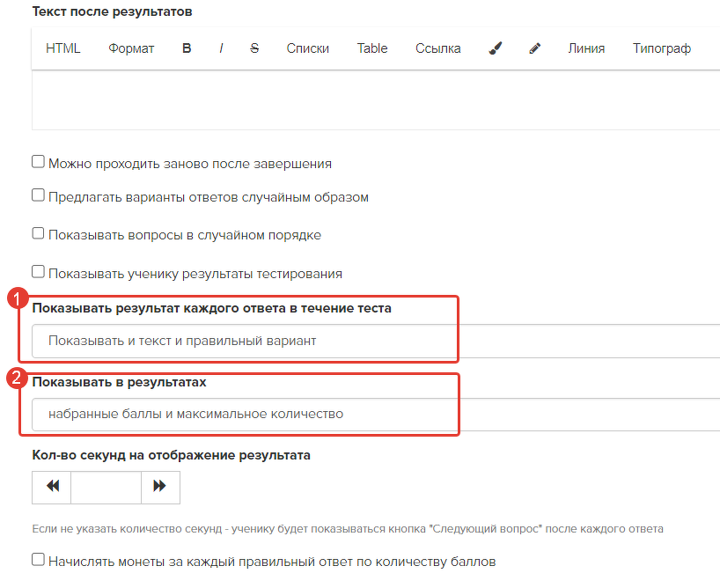Increase seconds with the fast-forward arrow button
Screen dimensions: 720x588
coord(160,486)
